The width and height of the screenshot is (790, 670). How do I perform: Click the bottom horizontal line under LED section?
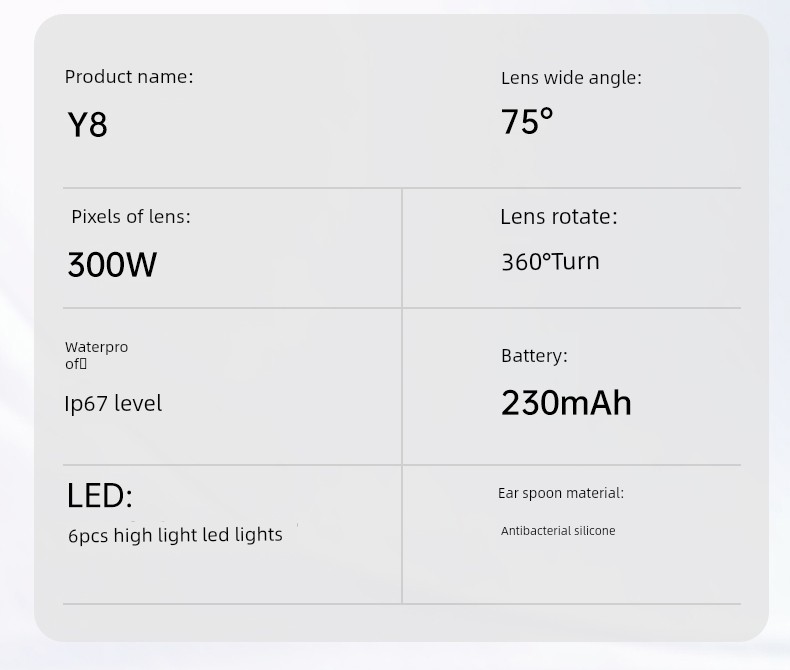tap(232, 604)
